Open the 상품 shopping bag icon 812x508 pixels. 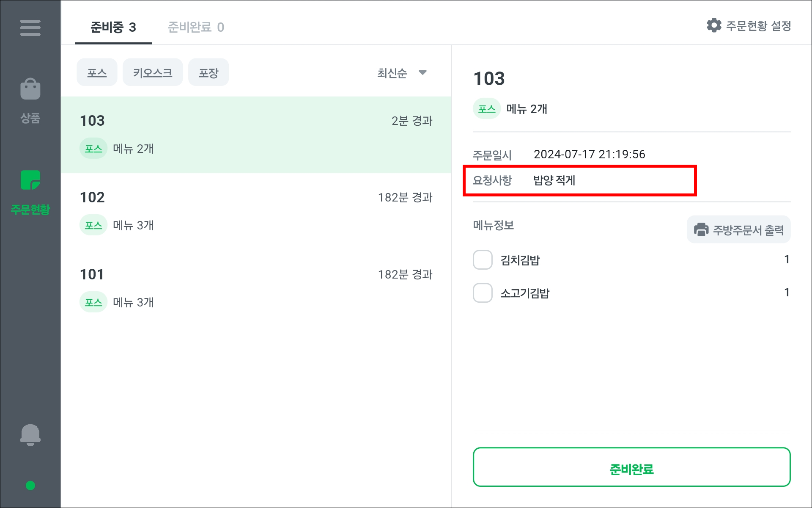pyautogui.click(x=30, y=90)
